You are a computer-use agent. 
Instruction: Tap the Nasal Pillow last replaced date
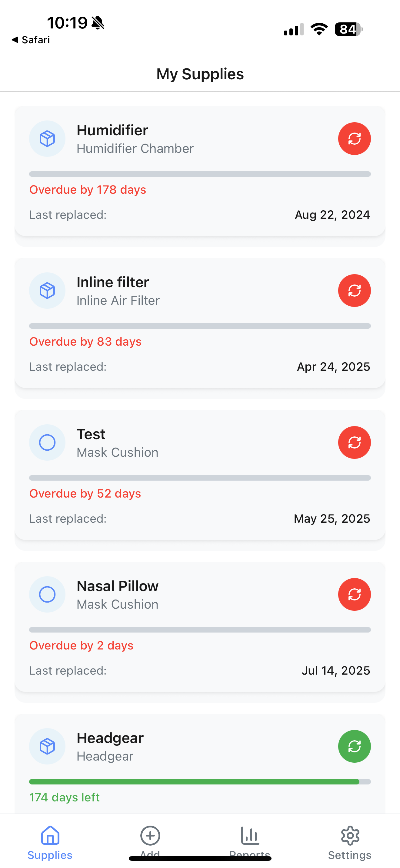coord(335,671)
